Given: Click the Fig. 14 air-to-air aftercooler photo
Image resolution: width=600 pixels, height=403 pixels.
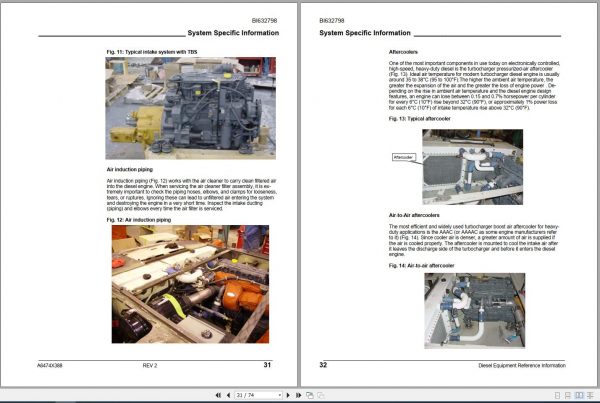Looking at the screenshot, I should 474,310.
